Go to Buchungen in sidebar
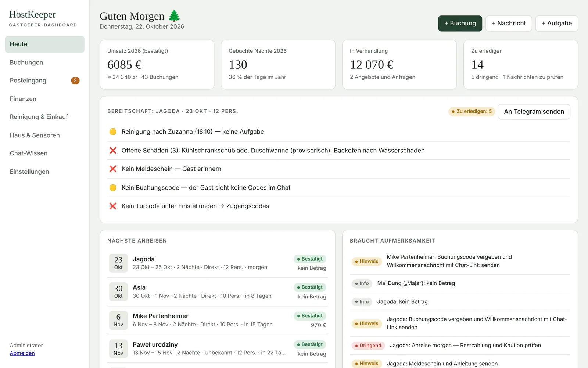This screenshot has width=588, height=368. click(44, 63)
